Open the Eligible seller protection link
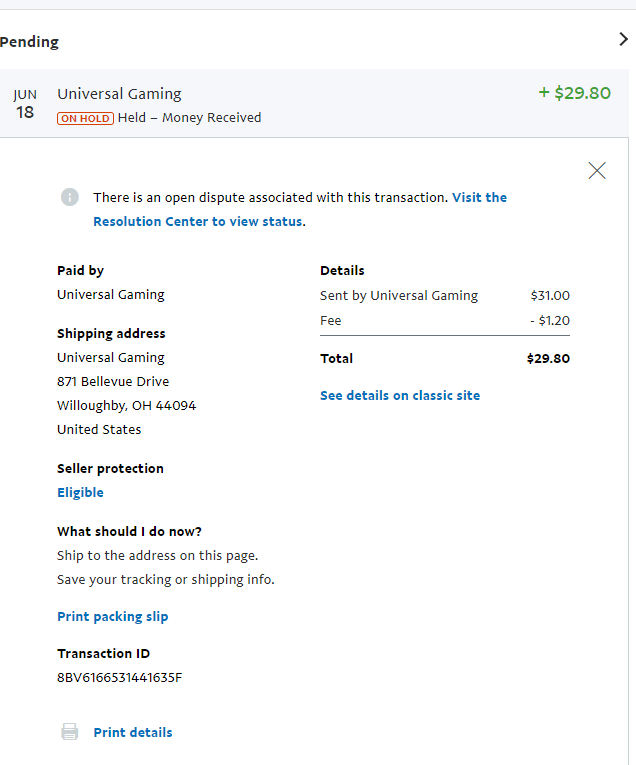Image resolution: width=636 pixels, height=765 pixels. 80,492
